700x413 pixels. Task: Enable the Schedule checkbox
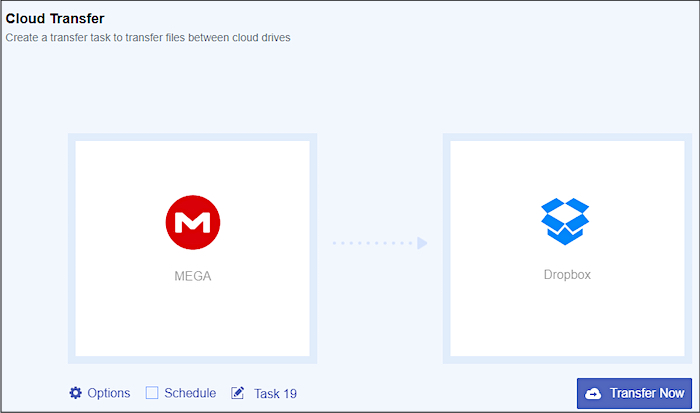[x=152, y=393]
